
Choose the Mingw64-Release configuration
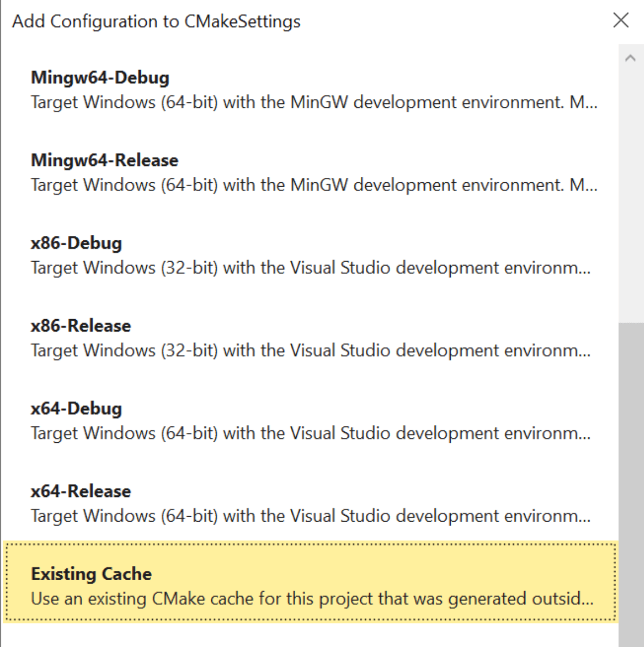(x=104, y=160)
